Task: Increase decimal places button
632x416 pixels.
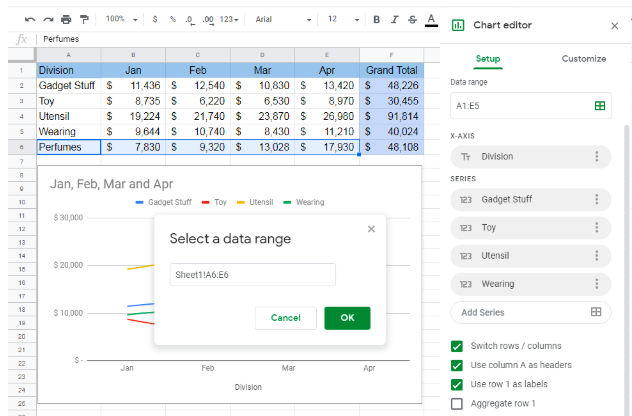Action: (208, 20)
